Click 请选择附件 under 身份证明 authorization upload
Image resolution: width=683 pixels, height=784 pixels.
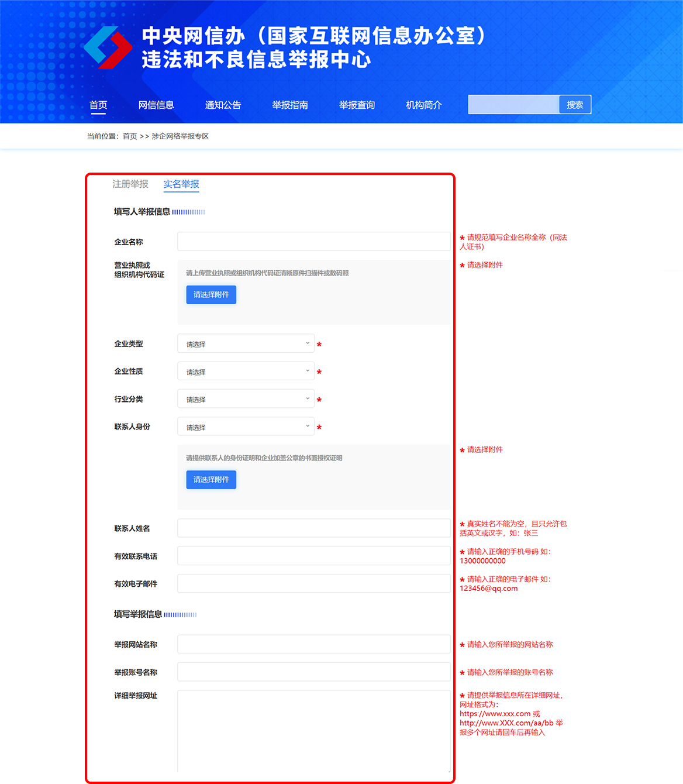[x=211, y=480]
